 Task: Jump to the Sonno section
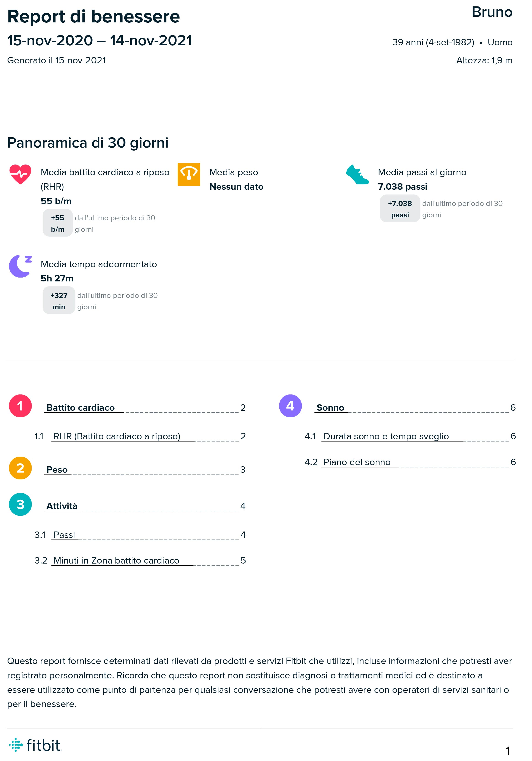(330, 408)
